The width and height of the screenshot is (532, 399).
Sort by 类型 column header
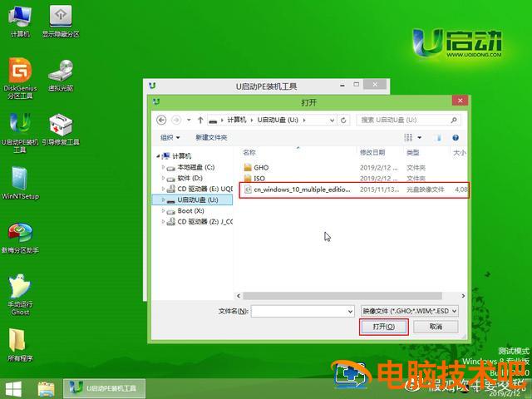[x=413, y=153]
